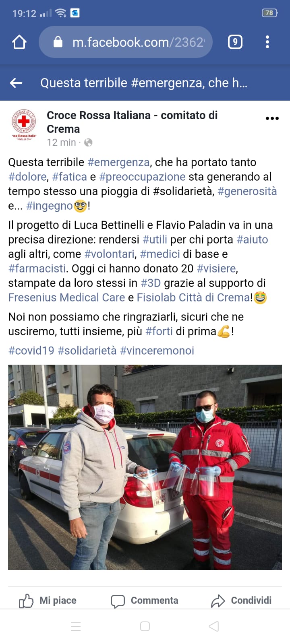Tap the public globe privacy icon
The width and height of the screenshot is (290, 644).
(x=88, y=142)
